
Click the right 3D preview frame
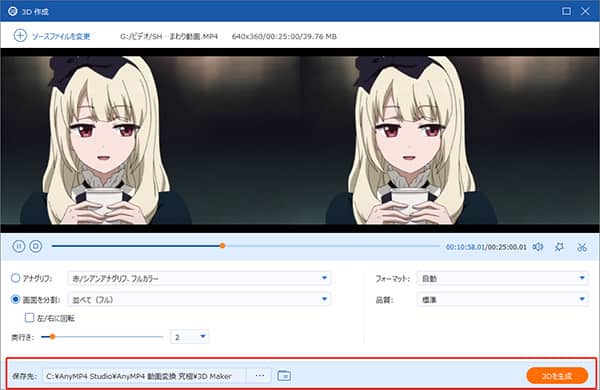(450, 140)
